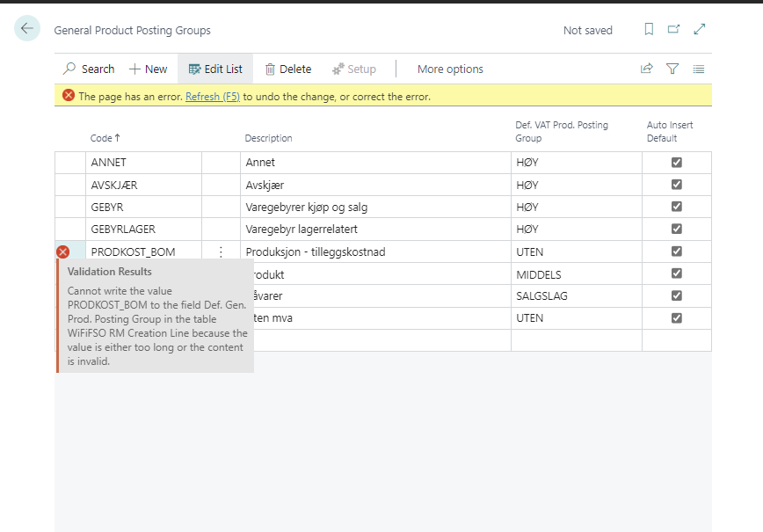Toggle Auto Insert Default for GEBYR row
The image size is (763, 532).
pos(677,208)
